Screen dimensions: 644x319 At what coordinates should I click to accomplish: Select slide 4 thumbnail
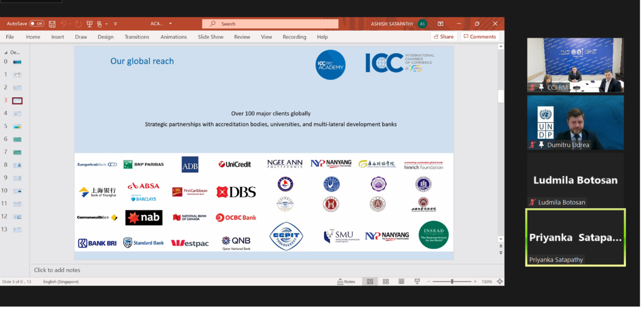click(x=17, y=113)
